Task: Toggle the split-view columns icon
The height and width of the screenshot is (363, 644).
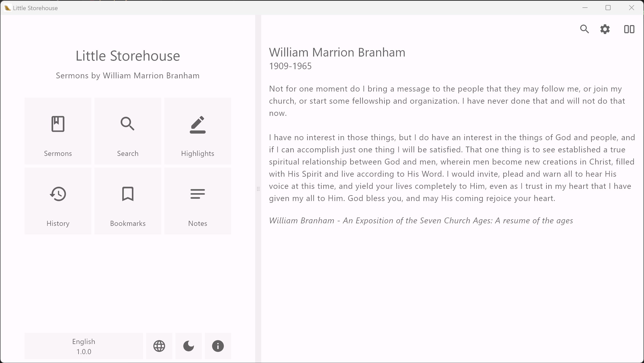Action: [629, 29]
